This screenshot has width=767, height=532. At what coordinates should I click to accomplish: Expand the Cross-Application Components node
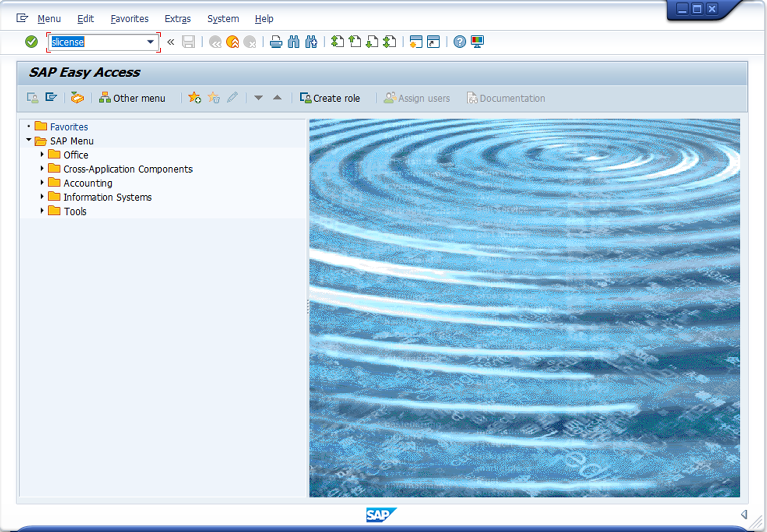coord(42,168)
